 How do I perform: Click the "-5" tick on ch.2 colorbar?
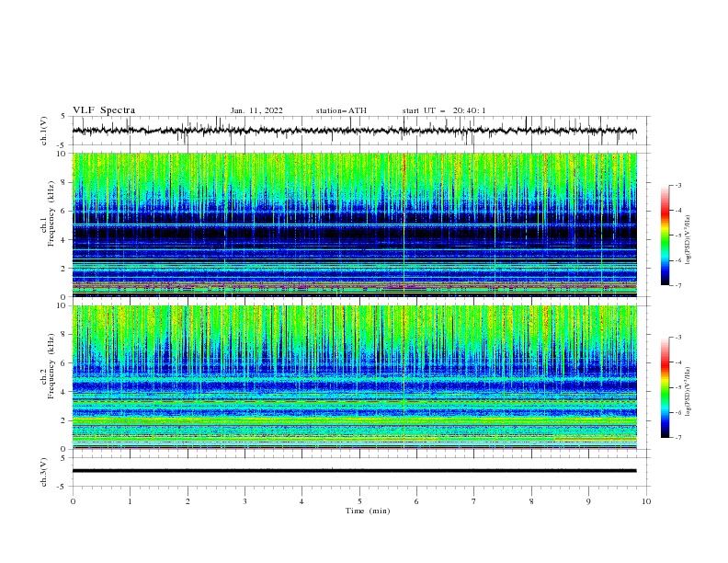677,387
